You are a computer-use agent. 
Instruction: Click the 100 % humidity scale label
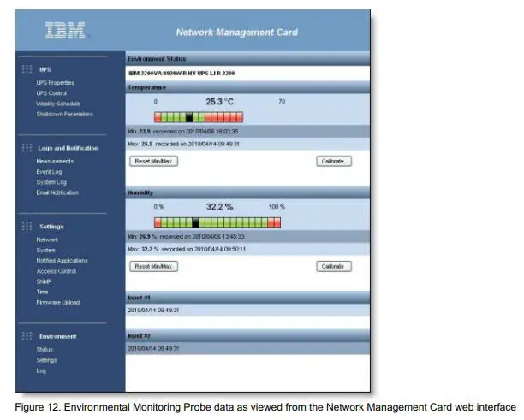pos(277,207)
